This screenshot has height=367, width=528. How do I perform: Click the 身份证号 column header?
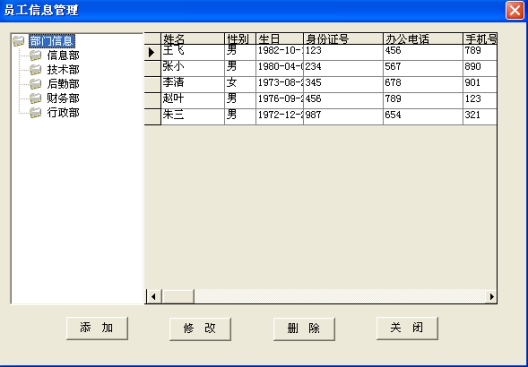pos(343,39)
